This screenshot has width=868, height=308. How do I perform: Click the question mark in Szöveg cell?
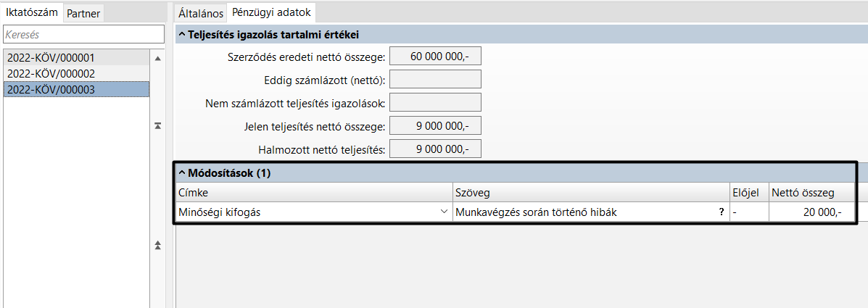(721, 212)
